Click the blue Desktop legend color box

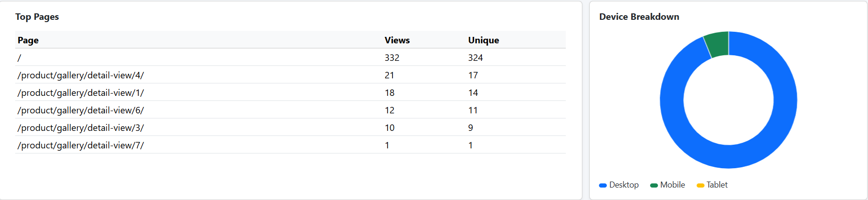603,185
